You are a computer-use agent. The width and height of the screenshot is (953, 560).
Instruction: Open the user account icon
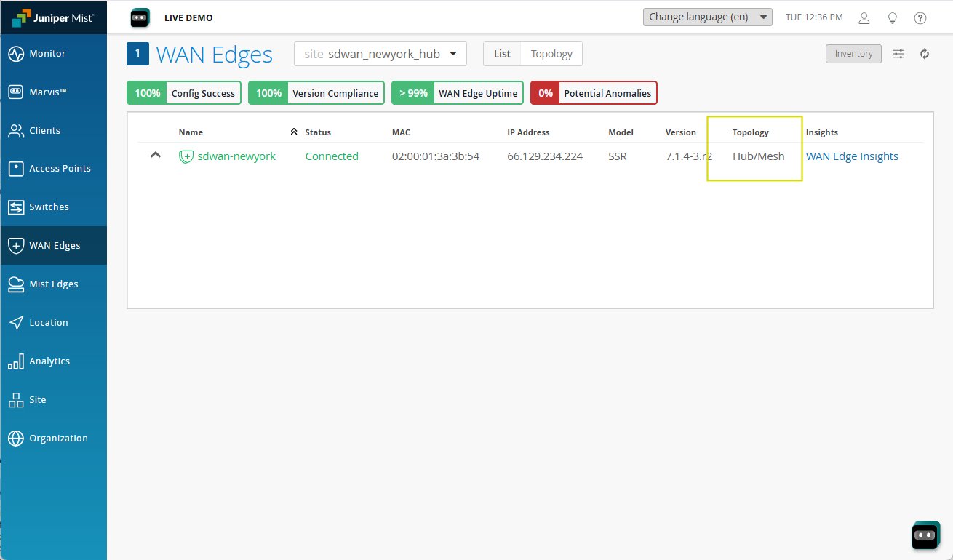click(x=864, y=18)
